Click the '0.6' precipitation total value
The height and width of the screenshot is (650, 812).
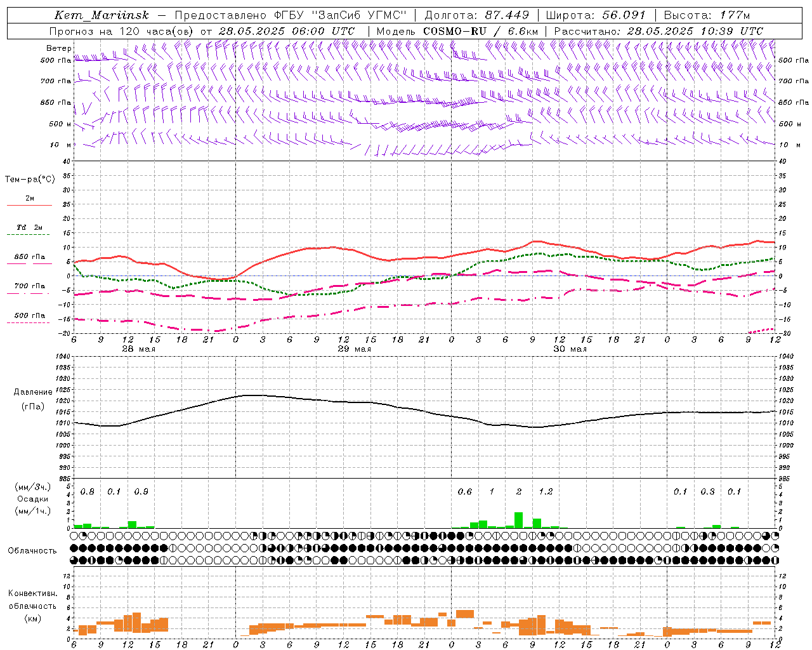[x=465, y=492]
